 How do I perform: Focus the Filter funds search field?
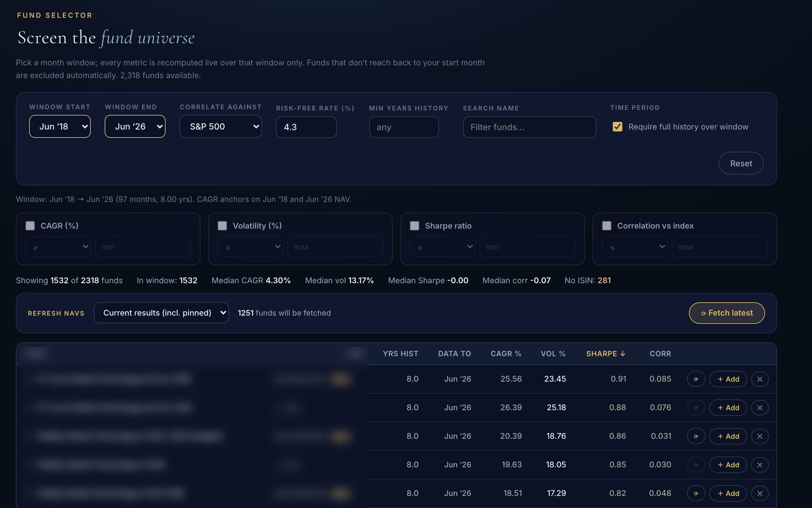click(529, 127)
